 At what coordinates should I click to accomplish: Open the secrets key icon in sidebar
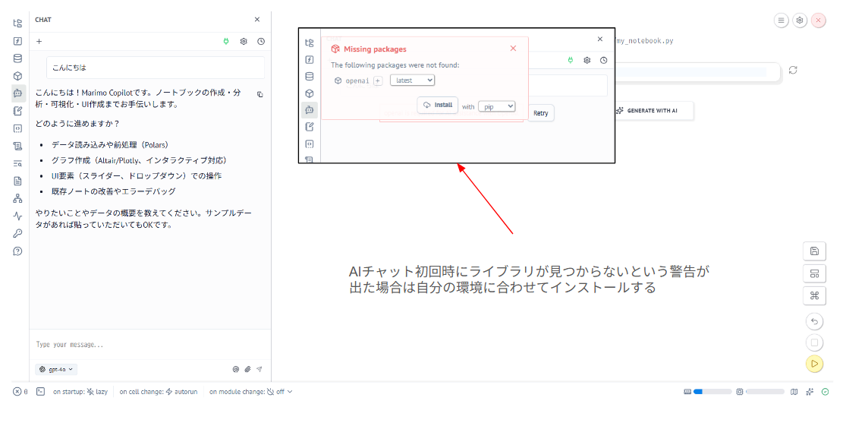[x=17, y=233]
